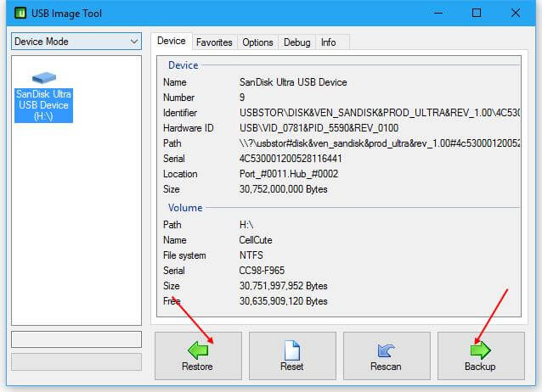Click the Hardware ID field label
The width and height of the screenshot is (542, 392).
click(189, 128)
